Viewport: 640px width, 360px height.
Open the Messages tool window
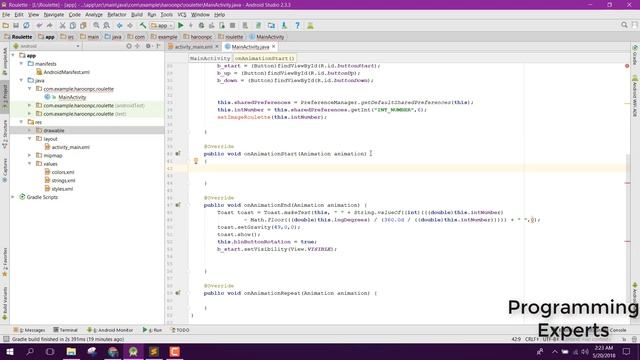[29, 330]
